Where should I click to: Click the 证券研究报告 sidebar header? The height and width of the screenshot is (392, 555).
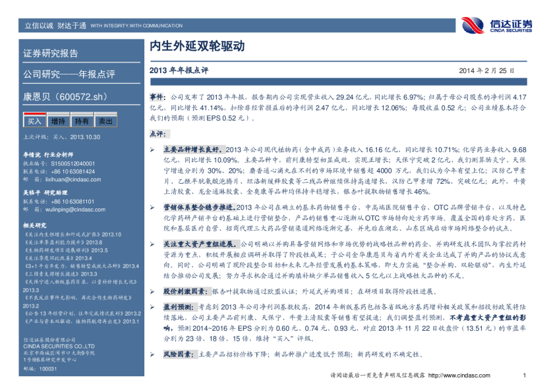(51, 53)
